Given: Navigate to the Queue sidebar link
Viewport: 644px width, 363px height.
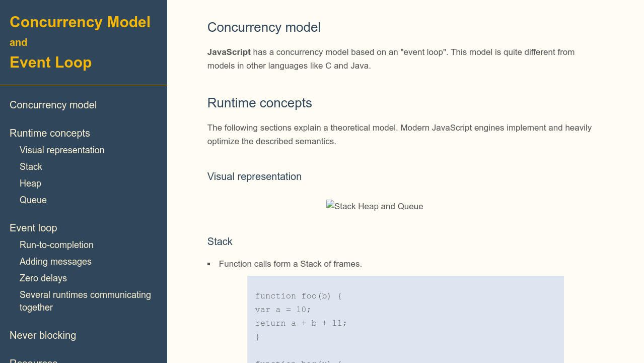Looking at the screenshot, I should click(33, 200).
